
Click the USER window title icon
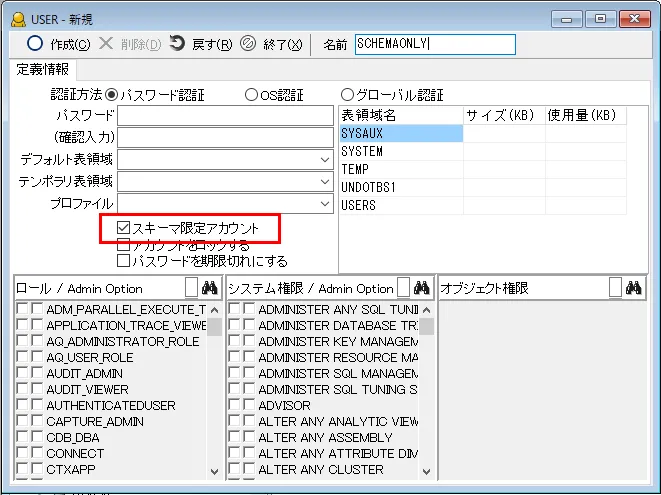[18, 20]
